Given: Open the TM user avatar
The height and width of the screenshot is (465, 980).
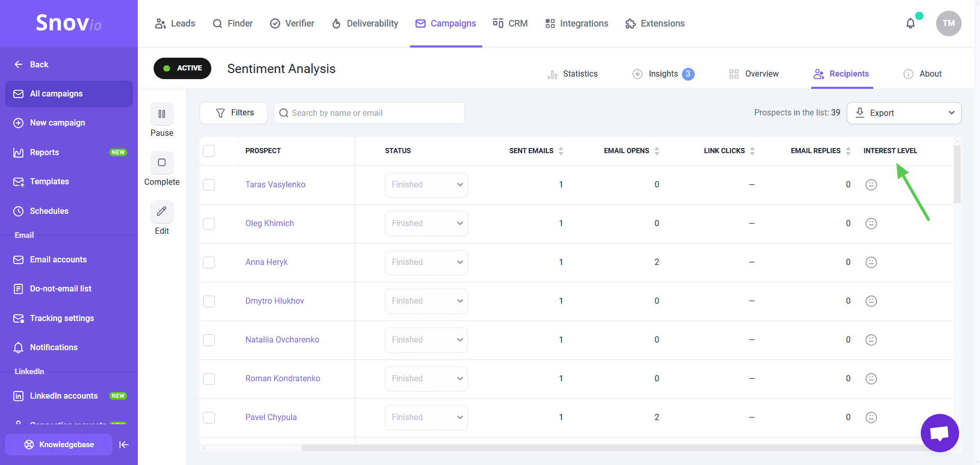Looking at the screenshot, I should (x=948, y=23).
